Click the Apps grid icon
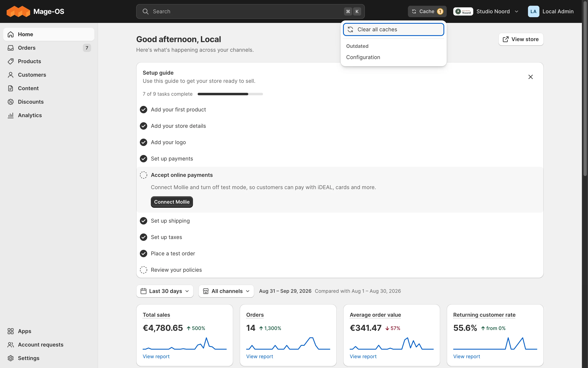The width and height of the screenshot is (588, 368). (x=10, y=331)
